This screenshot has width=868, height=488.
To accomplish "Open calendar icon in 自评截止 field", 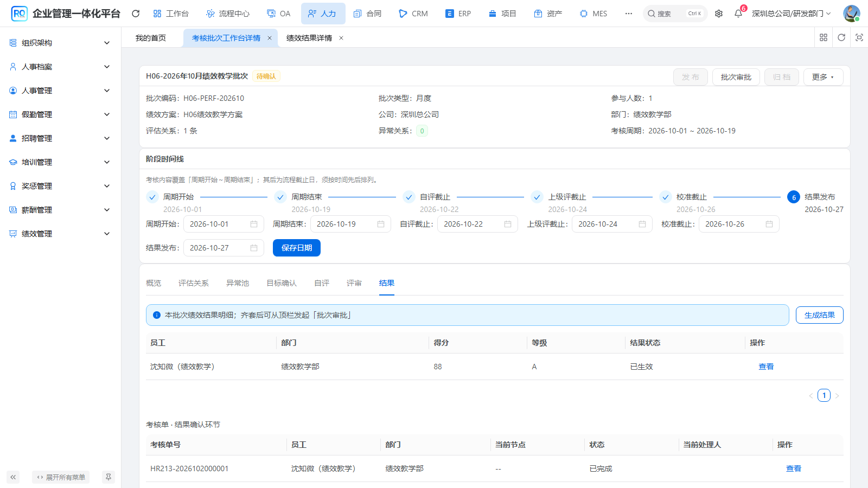I will pos(508,224).
